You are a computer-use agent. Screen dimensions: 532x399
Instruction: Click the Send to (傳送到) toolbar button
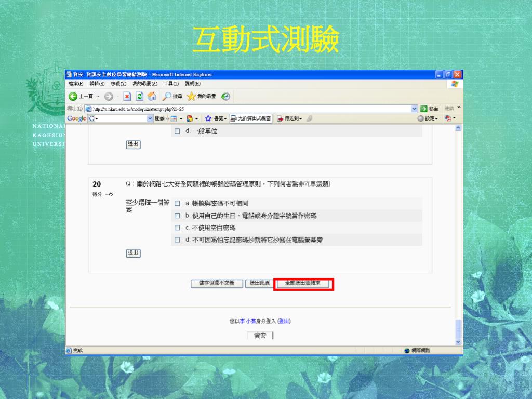(x=289, y=118)
